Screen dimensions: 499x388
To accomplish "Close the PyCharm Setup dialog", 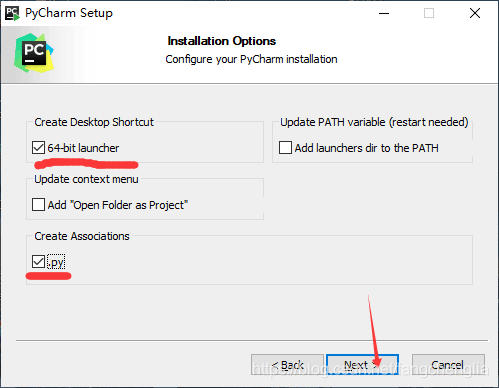I will pyautogui.click(x=475, y=13).
